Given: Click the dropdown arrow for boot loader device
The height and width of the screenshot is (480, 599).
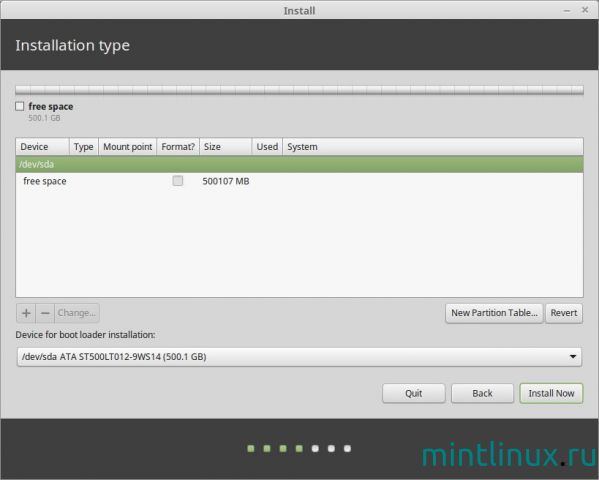Looking at the screenshot, I should [x=573, y=357].
